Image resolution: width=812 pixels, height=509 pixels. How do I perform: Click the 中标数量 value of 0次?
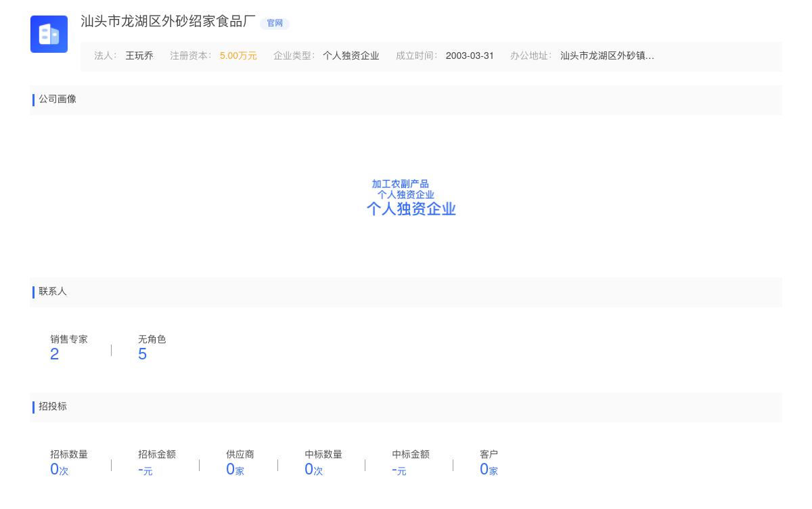pos(313,470)
